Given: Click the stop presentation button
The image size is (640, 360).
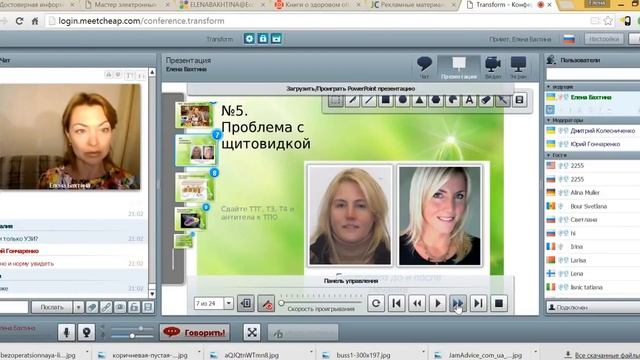Looking at the screenshot, I should coord(498,303).
